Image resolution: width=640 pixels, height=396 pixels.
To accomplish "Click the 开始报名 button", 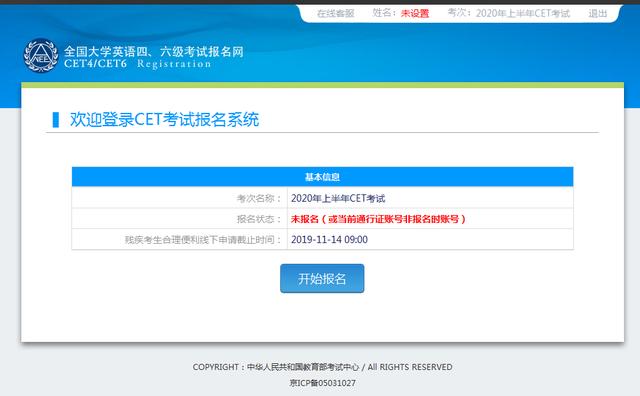I will pyautogui.click(x=322, y=278).
